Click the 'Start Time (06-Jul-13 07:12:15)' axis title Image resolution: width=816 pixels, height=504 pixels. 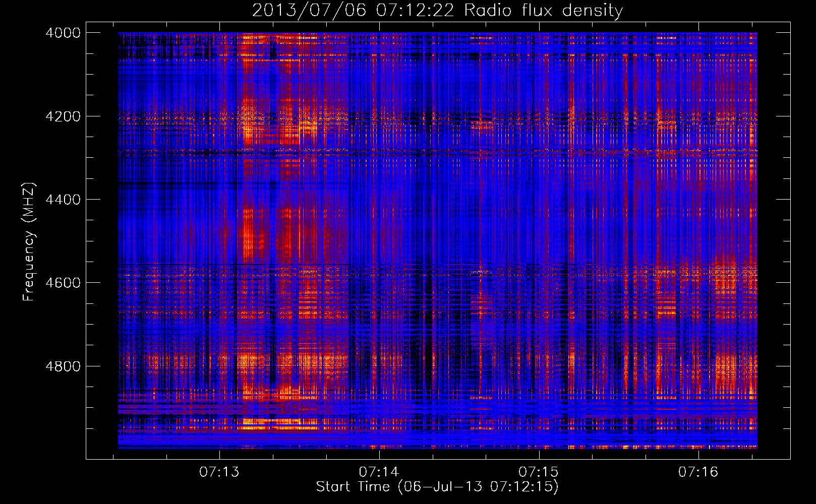point(437,487)
